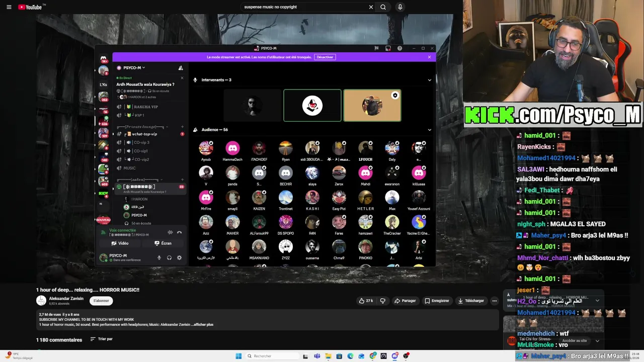The width and height of the screenshot is (644, 362).
Task: Select the tan-colored speaker tile
Action: (x=372, y=106)
